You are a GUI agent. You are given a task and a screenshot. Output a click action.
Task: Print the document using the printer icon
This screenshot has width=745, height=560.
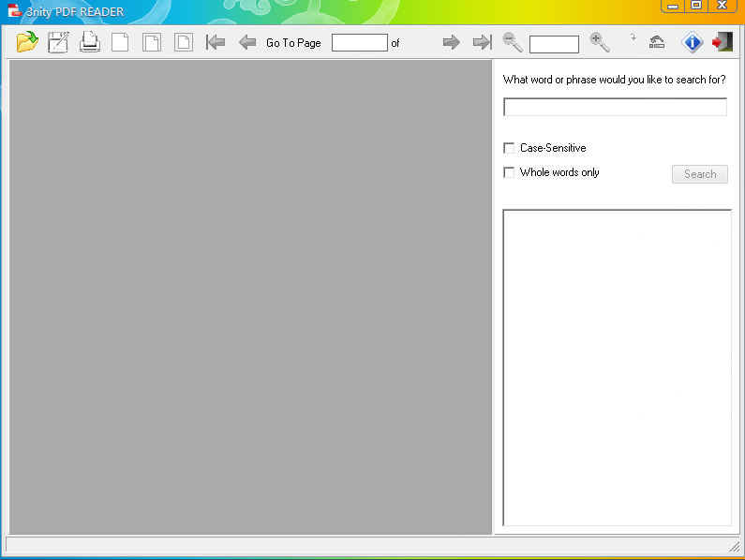[x=89, y=42]
